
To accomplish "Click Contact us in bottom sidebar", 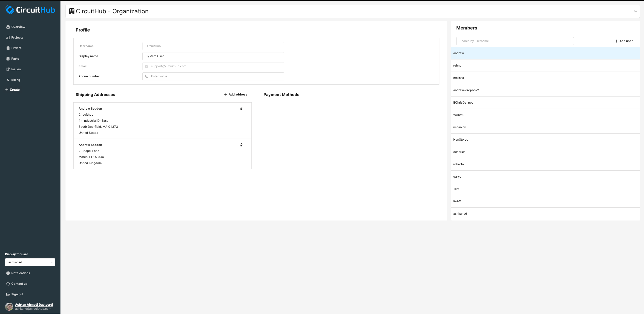I will tap(19, 284).
